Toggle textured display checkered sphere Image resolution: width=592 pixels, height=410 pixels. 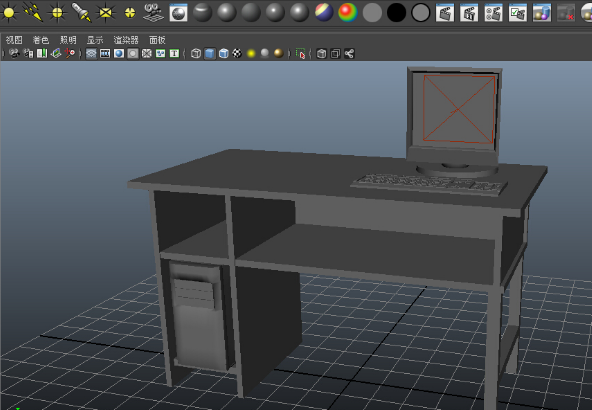[x=237, y=54]
